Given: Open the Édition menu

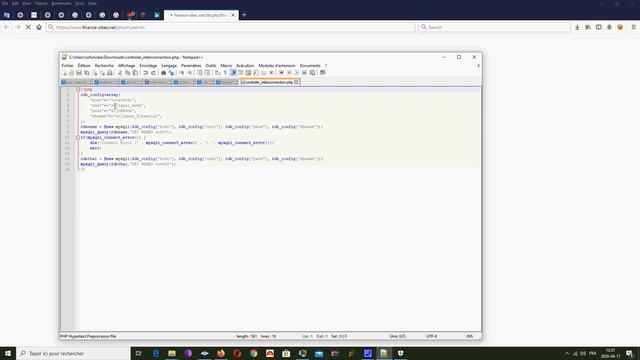Looking at the screenshot, I should tap(84, 66).
